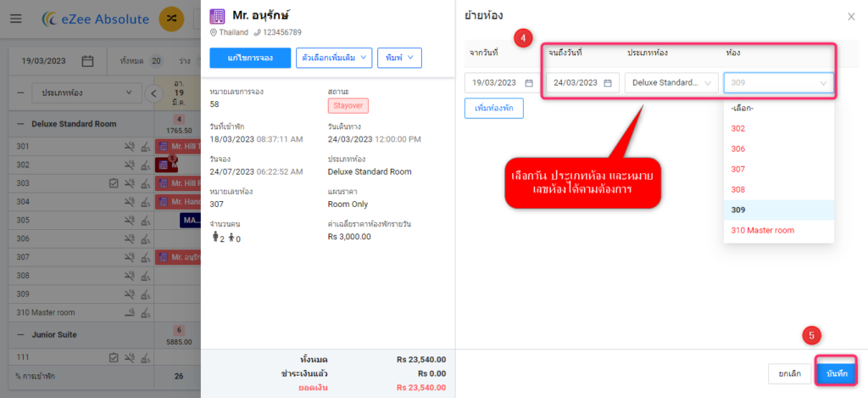The height and width of the screenshot is (398, 868).
Task: Click the housekeeping broom icon on room 304
Action: (x=145, y=202)
